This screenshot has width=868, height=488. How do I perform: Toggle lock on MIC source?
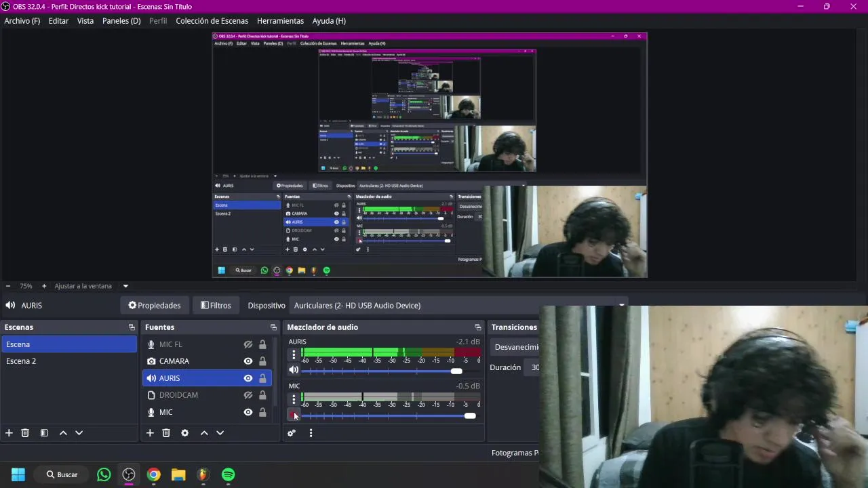(262, 412)
